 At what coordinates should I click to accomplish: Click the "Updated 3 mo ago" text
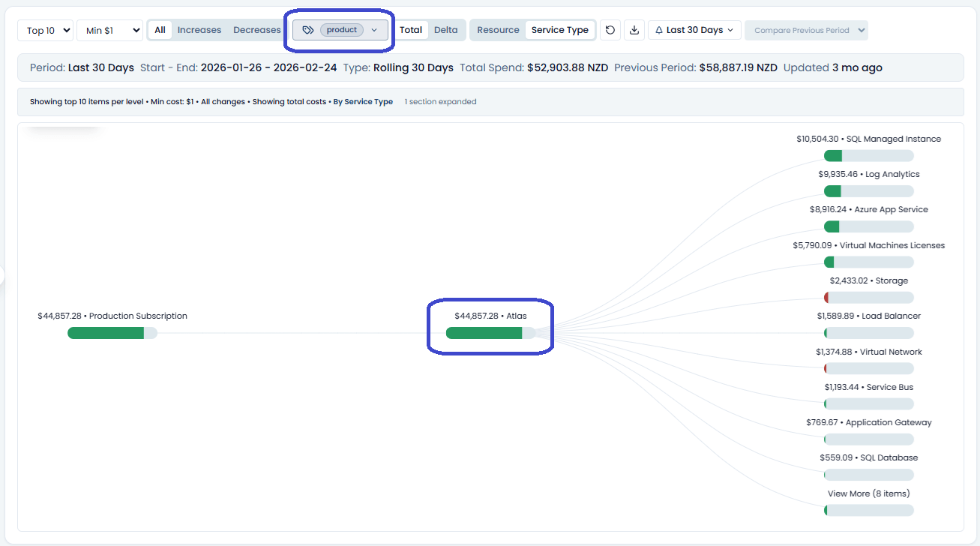point(833,67)
